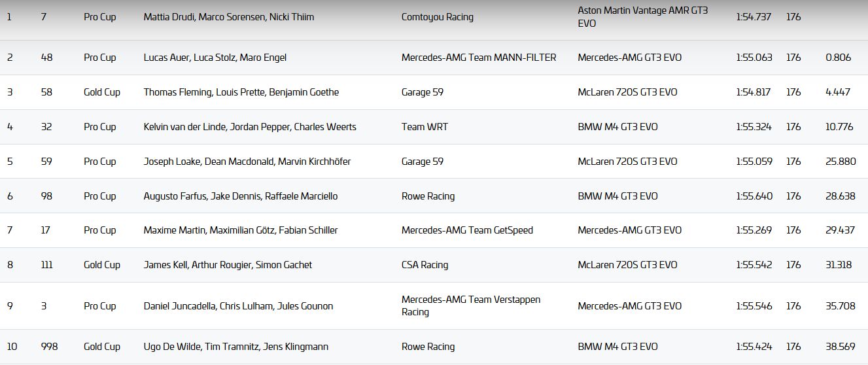Select Kelvin van der Linde's driver lineup
Image resolution: width=868 pixels, height=365 pixels.
coord(249,127)
